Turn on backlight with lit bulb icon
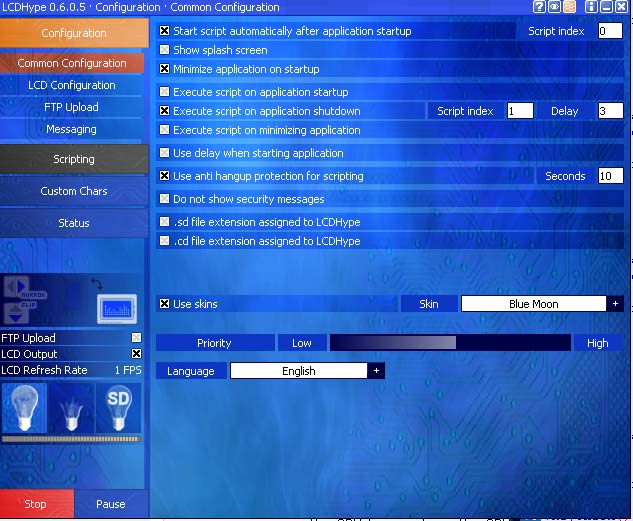The image size is (633, 521). pos(24,408)
